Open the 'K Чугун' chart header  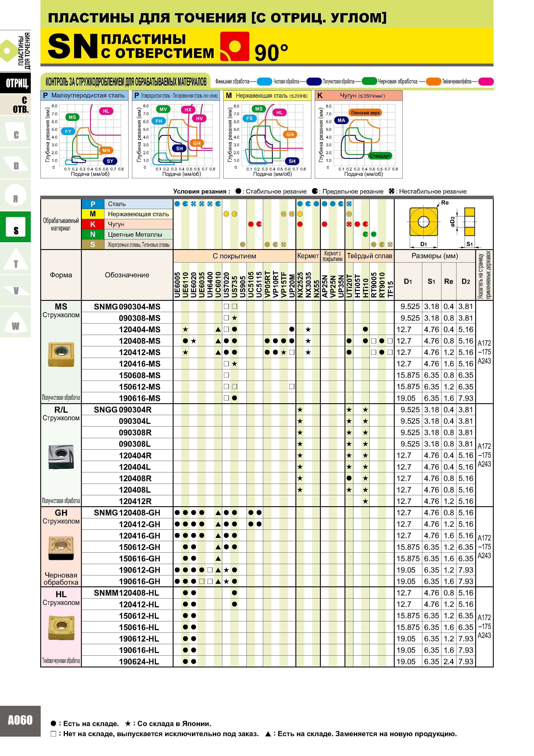359,95
